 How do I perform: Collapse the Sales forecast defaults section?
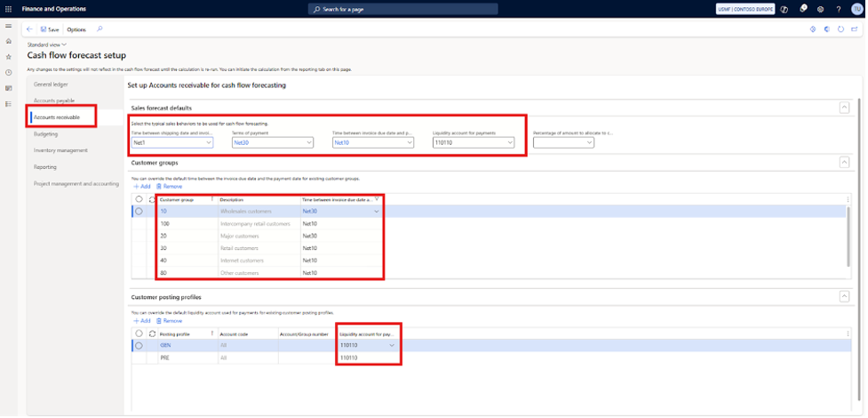844,108
